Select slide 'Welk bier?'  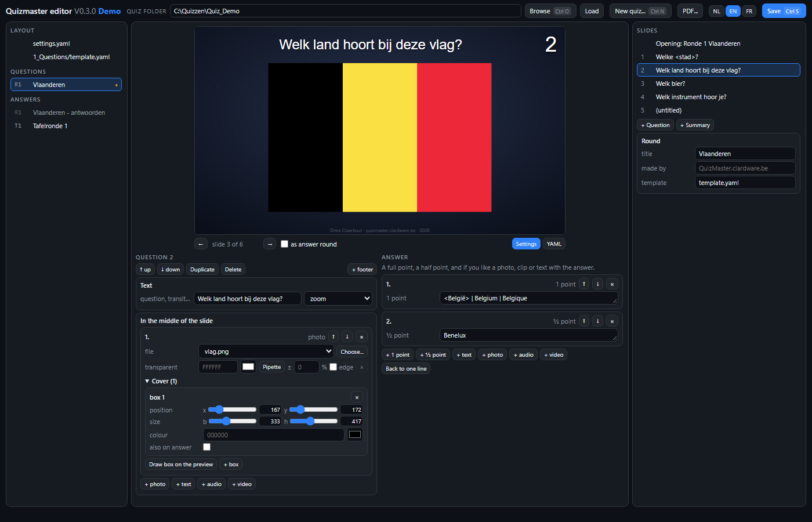[x=719, y=84]
